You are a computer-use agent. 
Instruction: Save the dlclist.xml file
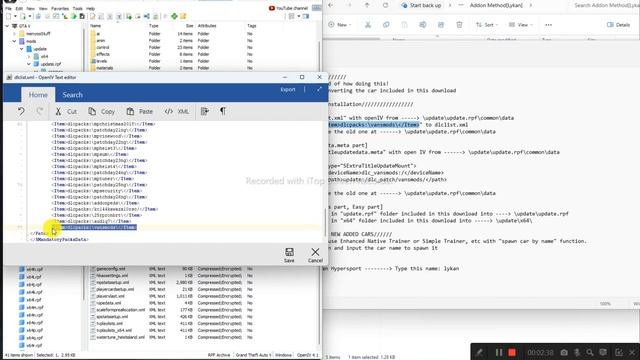point(289,255)
